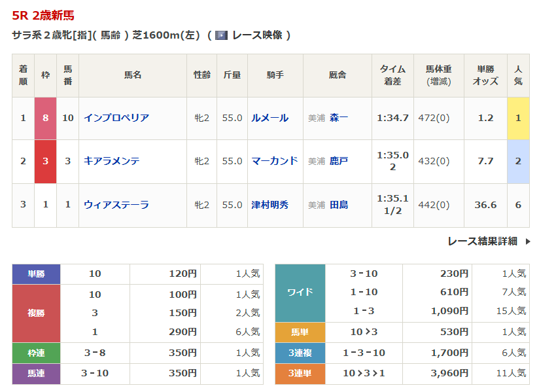Open horse キアラメンテ page

pos(112,161)
